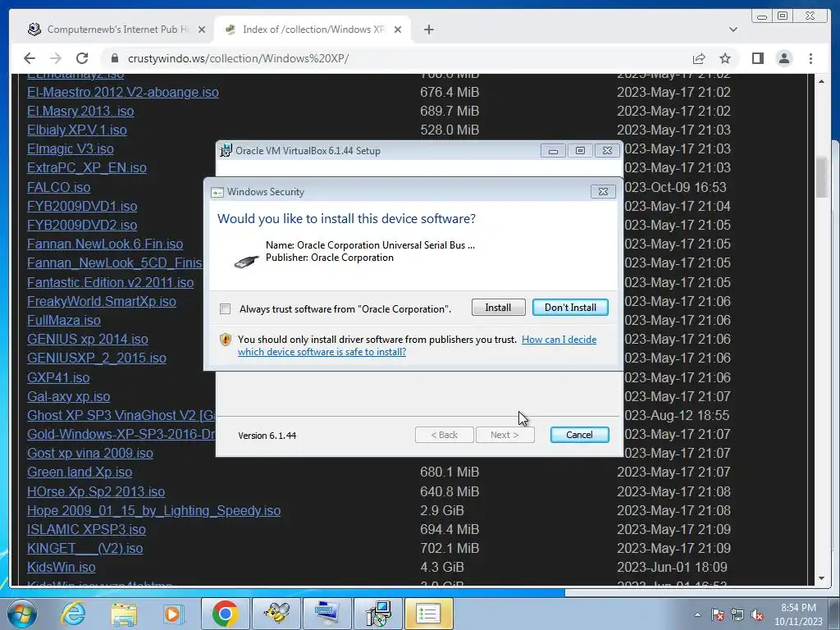Open the Windows Start menu
840x630 pixels.
21,614
